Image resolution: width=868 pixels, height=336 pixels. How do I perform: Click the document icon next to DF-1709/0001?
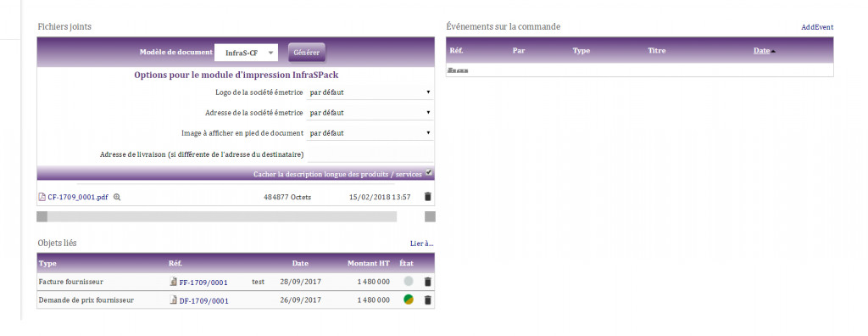(x=173, y=300)
